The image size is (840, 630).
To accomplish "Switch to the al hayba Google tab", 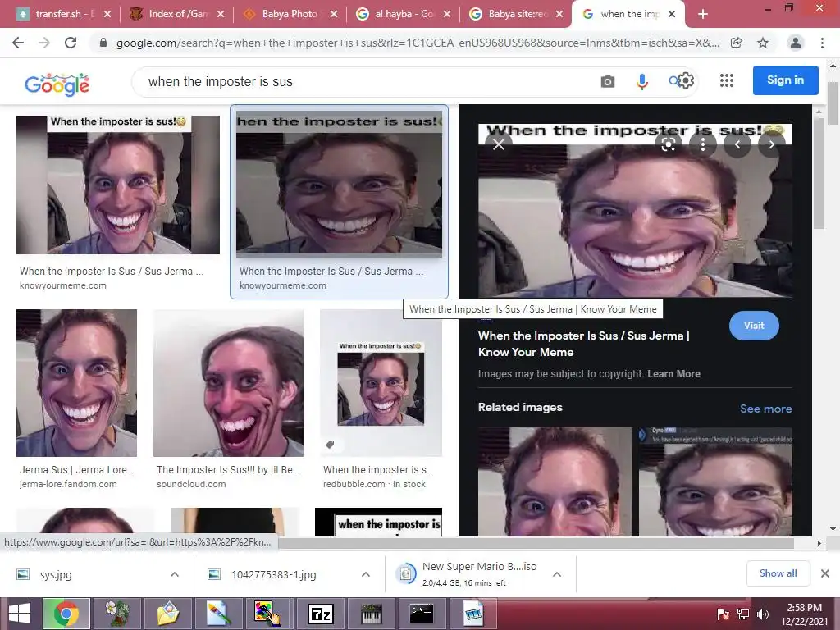I will click(404, 14).
